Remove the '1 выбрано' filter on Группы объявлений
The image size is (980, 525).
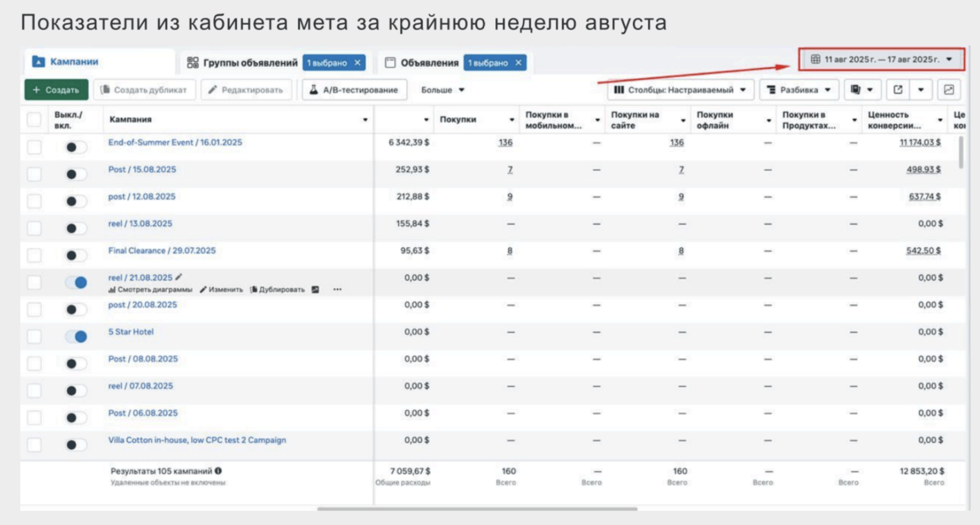click(x=358, y=62)
